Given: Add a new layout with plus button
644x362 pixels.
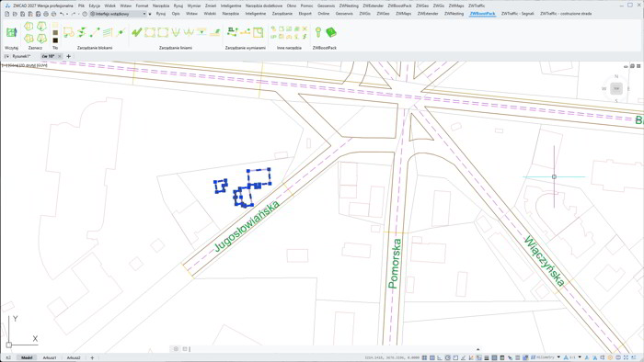Looking at the screenshot, I should point(92,358).
